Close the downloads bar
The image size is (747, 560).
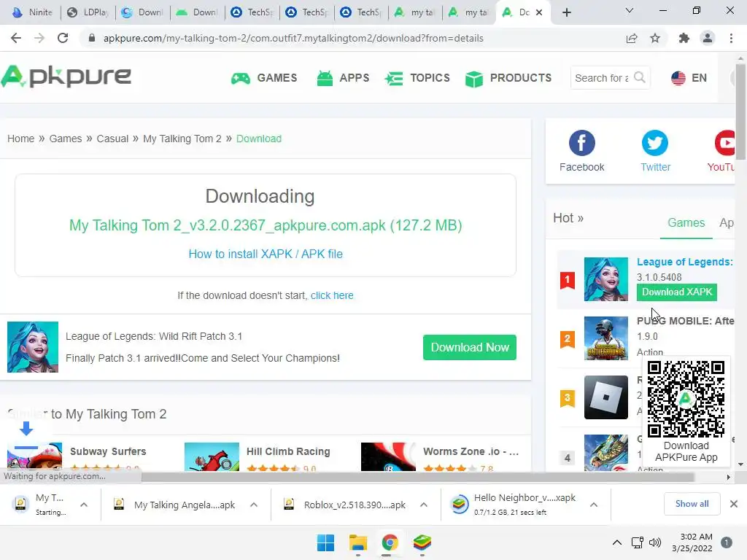coord(734,504)
